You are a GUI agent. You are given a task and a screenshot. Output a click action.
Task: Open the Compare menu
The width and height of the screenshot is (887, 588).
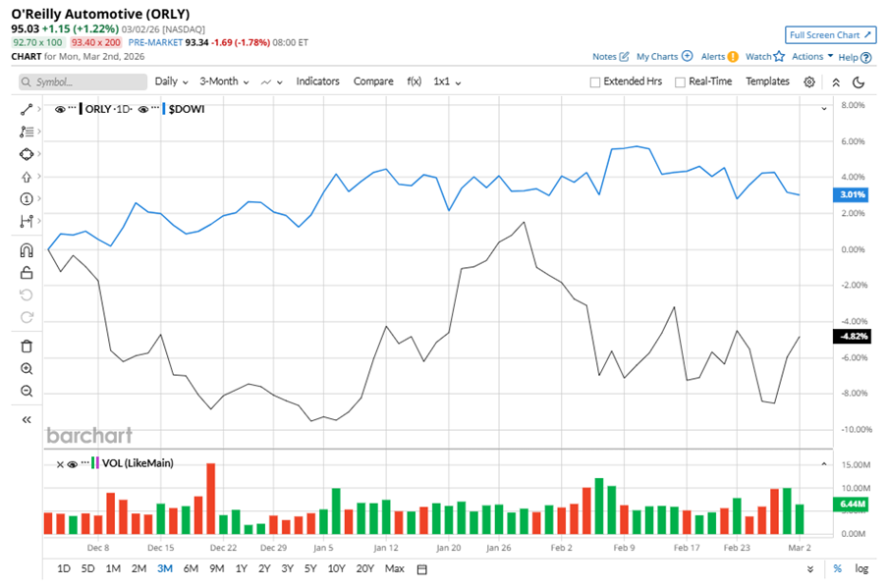tap(373, 81)
